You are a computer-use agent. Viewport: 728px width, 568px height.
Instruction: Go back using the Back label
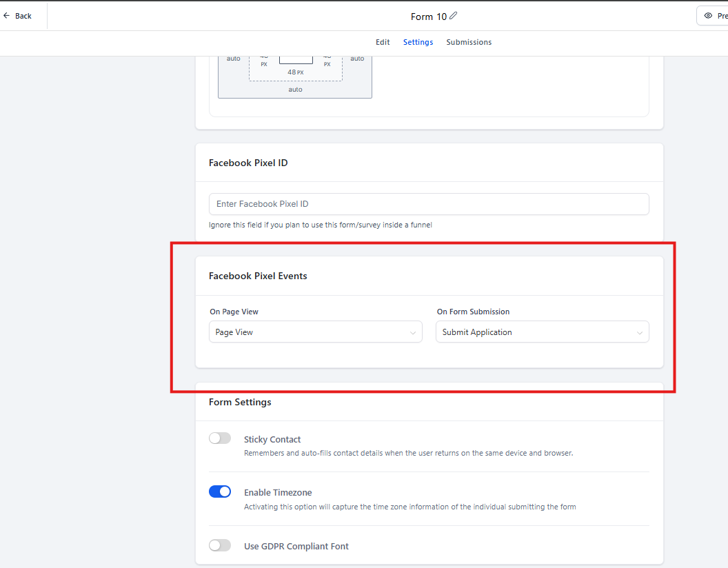pos(23,16)
